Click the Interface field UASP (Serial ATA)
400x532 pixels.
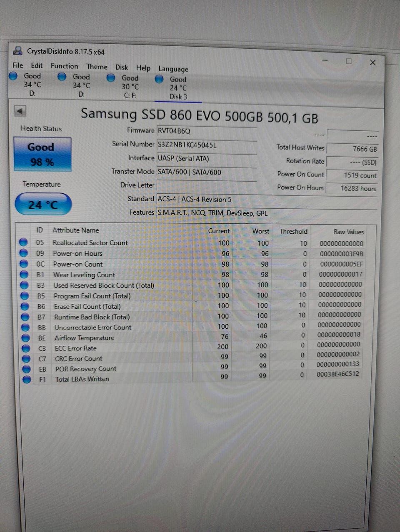pyautogui.click(x=206, y=158)
